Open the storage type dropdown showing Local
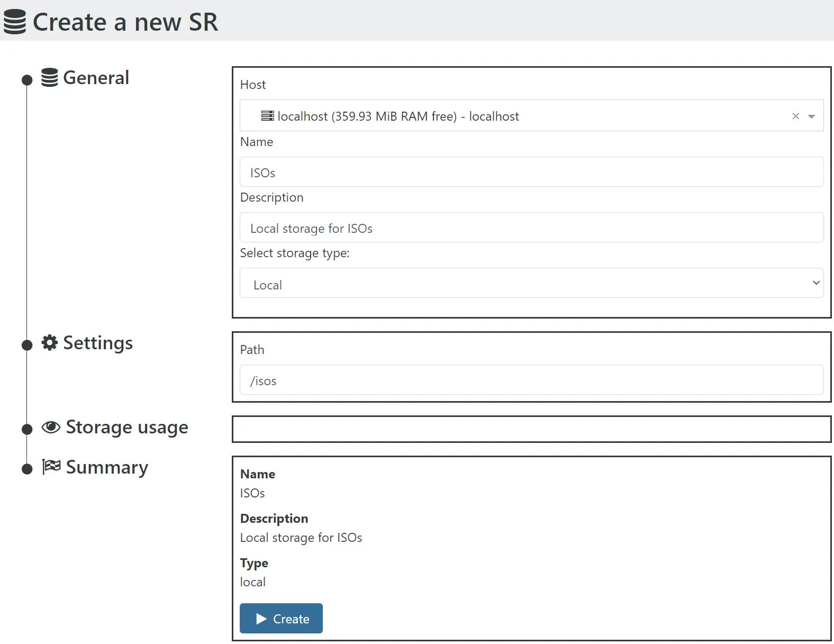This screenshot has height=644, width=834. [531, 283]
